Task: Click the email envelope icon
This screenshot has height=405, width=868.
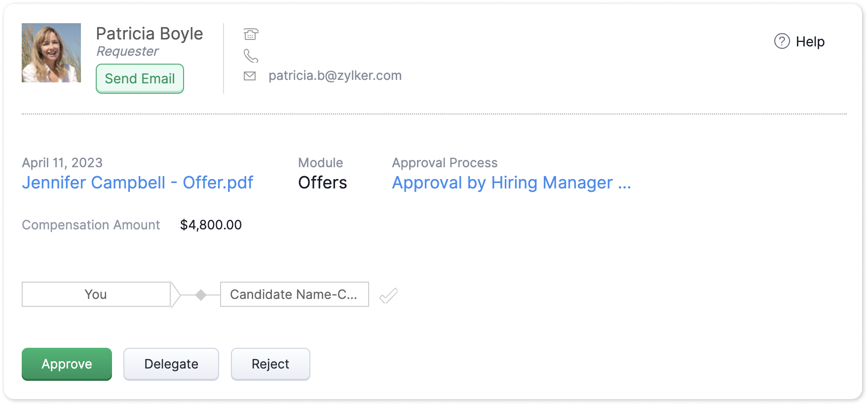Action: tap(250, 76)
